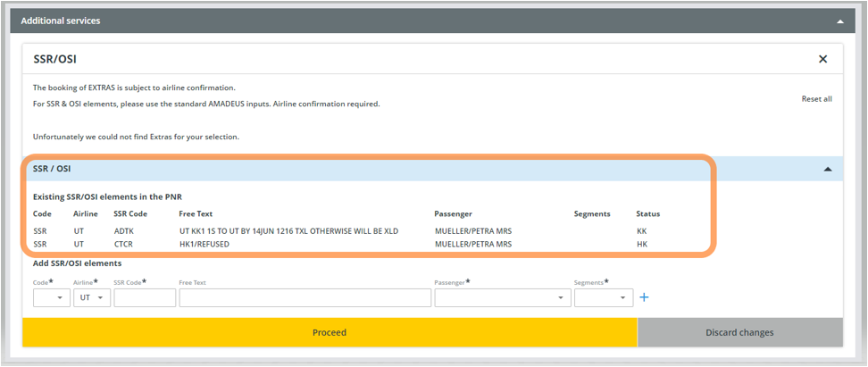
Task: Expand the Segments dropdown
Action: [604, 298]
